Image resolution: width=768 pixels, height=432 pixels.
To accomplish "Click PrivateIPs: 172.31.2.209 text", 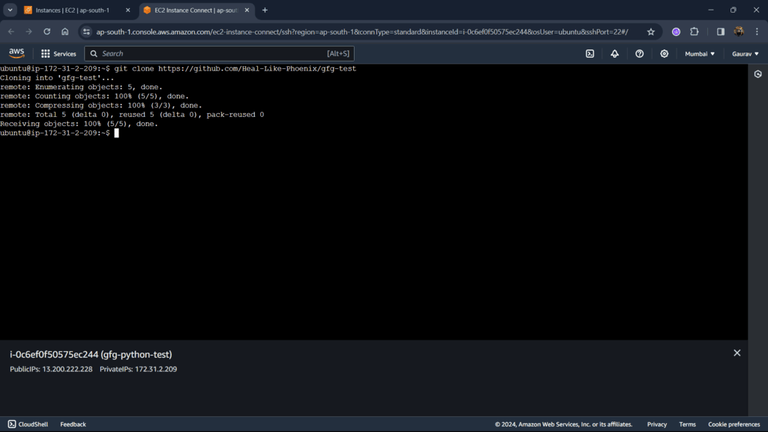I will click(x=138, y=369).
